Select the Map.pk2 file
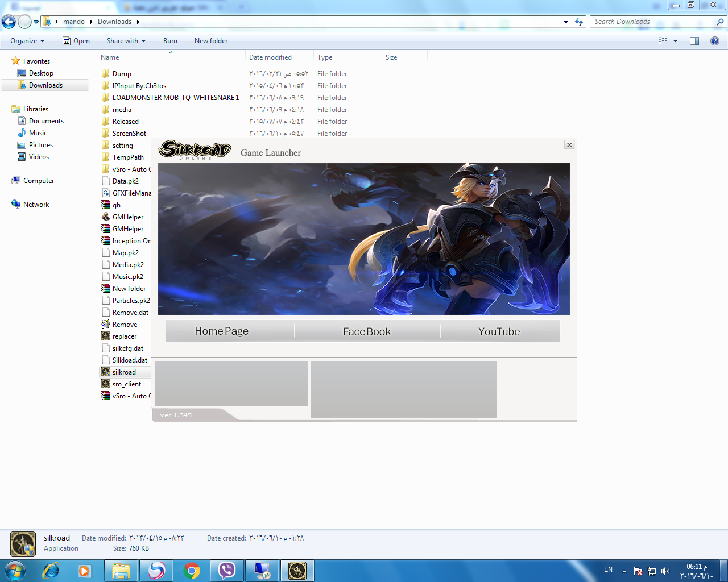The image size is (728, 582). click(125, 253)
